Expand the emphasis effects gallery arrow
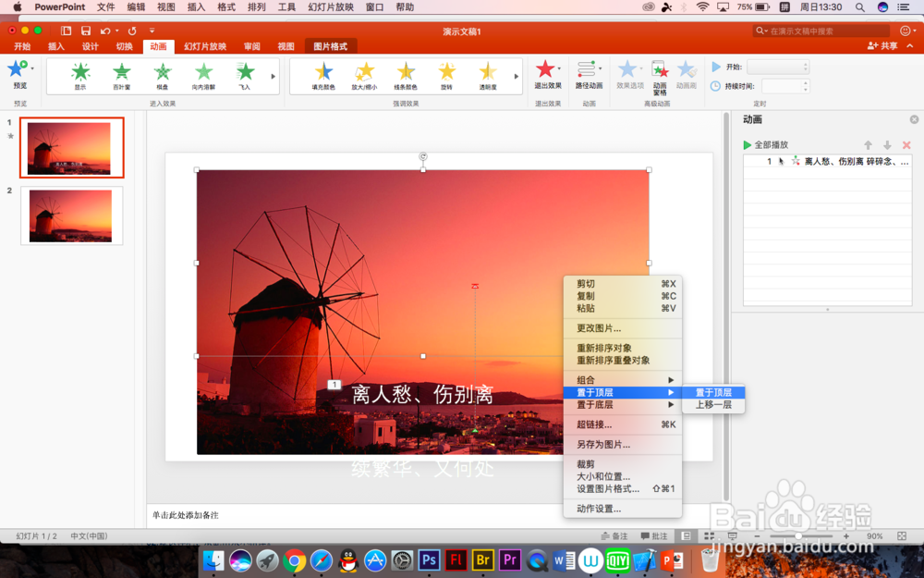Viewport: 924px width, 578px height. click(x=517, y=76)
